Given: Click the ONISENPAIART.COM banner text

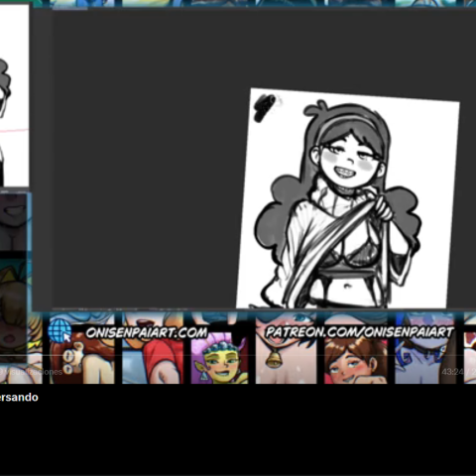Looking at the screenshot, I should tap(147, 332).
